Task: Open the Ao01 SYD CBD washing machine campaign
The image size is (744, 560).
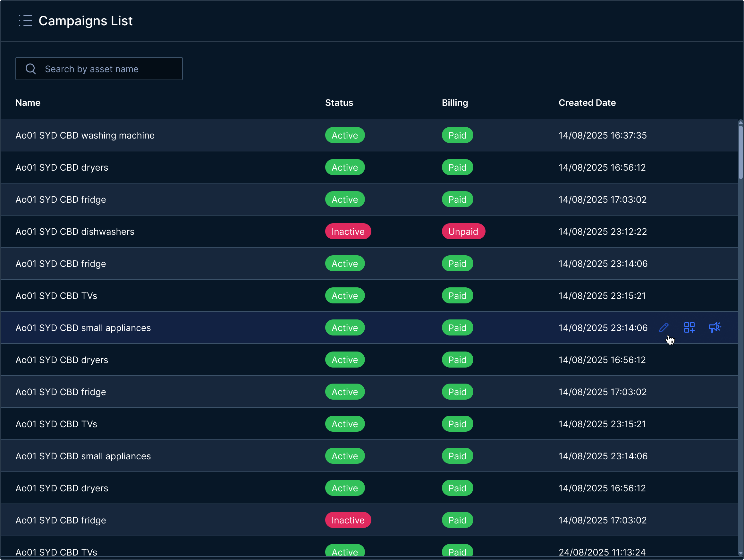Action: 85,135
